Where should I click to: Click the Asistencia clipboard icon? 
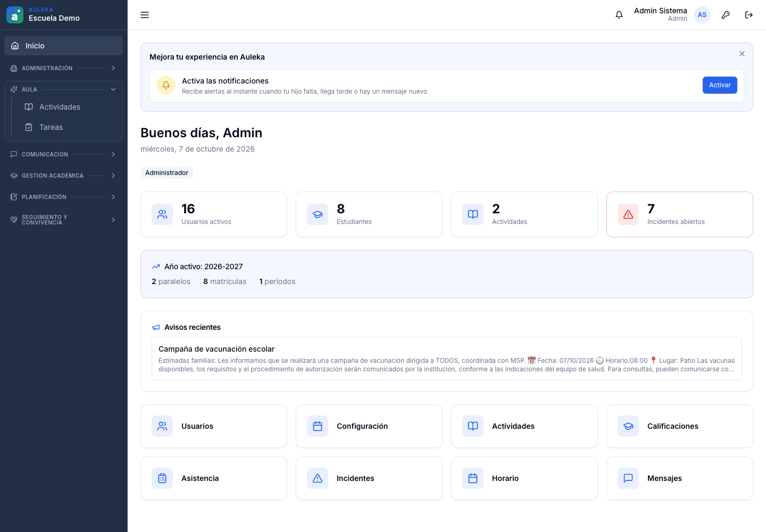click(162, 478)
